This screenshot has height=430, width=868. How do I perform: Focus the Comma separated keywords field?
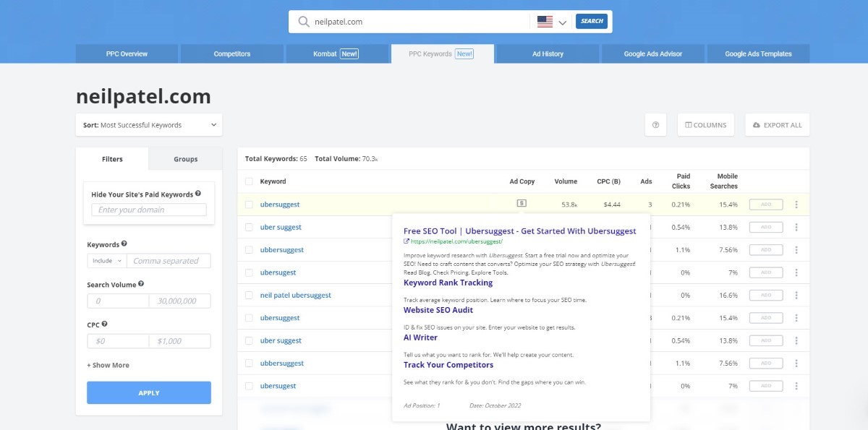(169, 261)
